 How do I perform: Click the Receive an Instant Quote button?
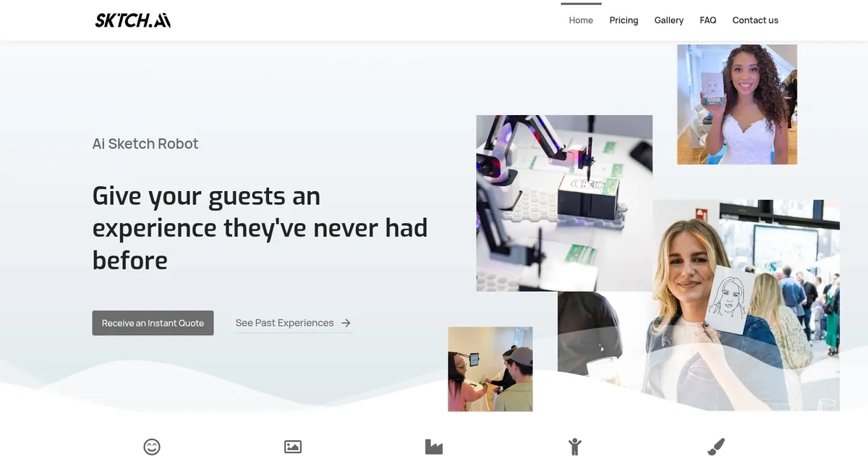(x=153, y=323)
